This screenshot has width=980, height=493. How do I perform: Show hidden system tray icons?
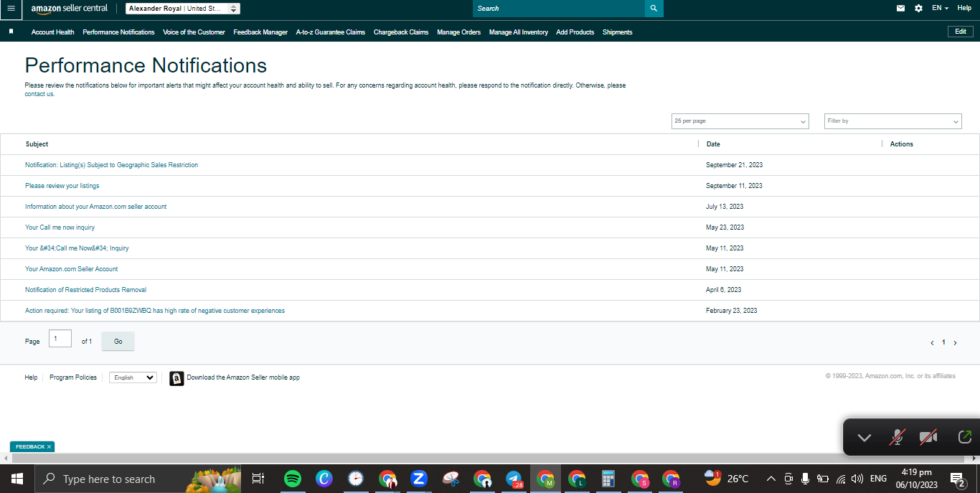771,479
